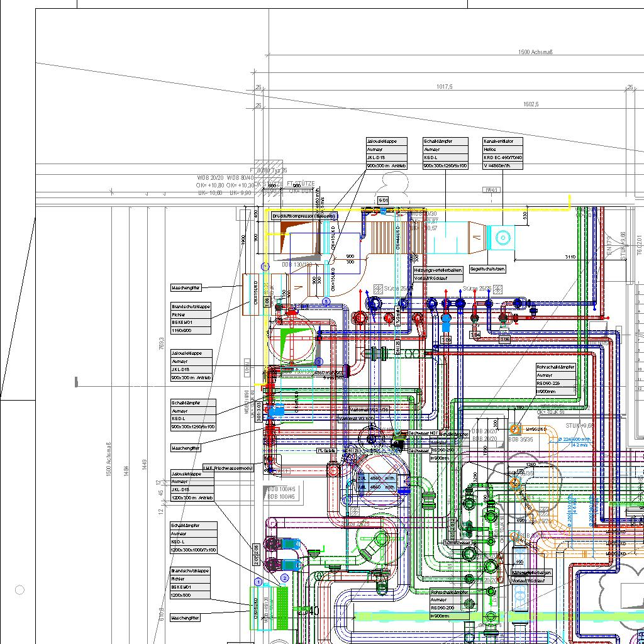Click the Kanalventilator Helios label box
644x644 pixels.
click(502, 153)
